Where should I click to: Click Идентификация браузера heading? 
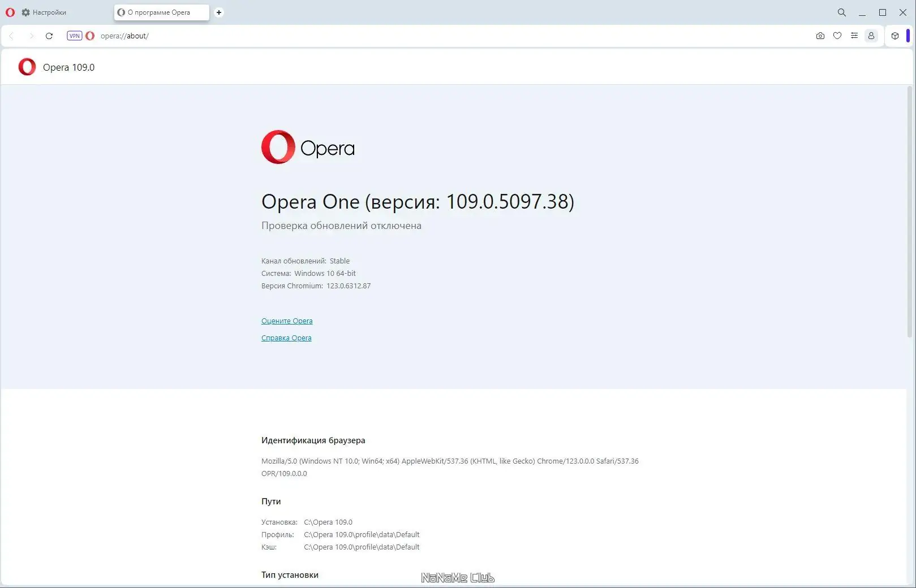click(313, 440)
